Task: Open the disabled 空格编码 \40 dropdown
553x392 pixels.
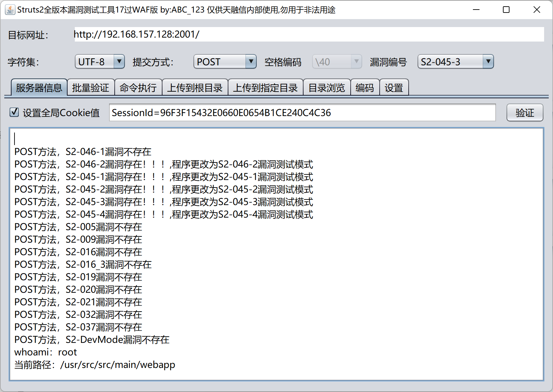Action: click(337, 62)
